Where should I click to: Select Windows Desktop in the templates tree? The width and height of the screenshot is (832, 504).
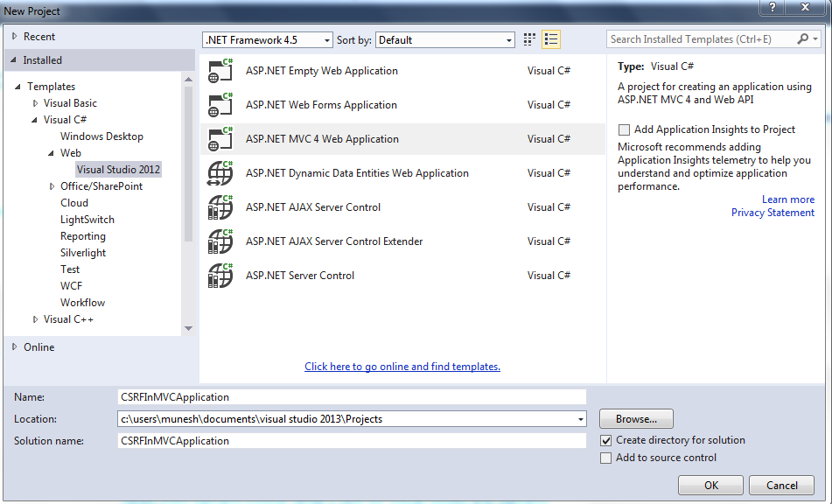point(101,136)
